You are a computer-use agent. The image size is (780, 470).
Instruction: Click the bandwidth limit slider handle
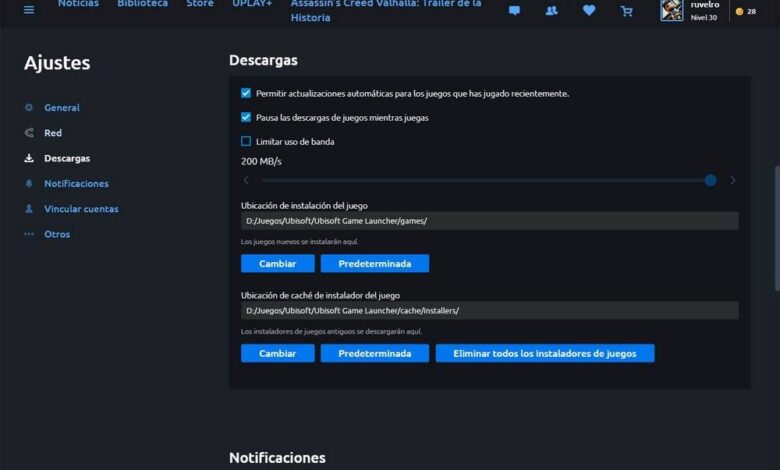point(710,180)
